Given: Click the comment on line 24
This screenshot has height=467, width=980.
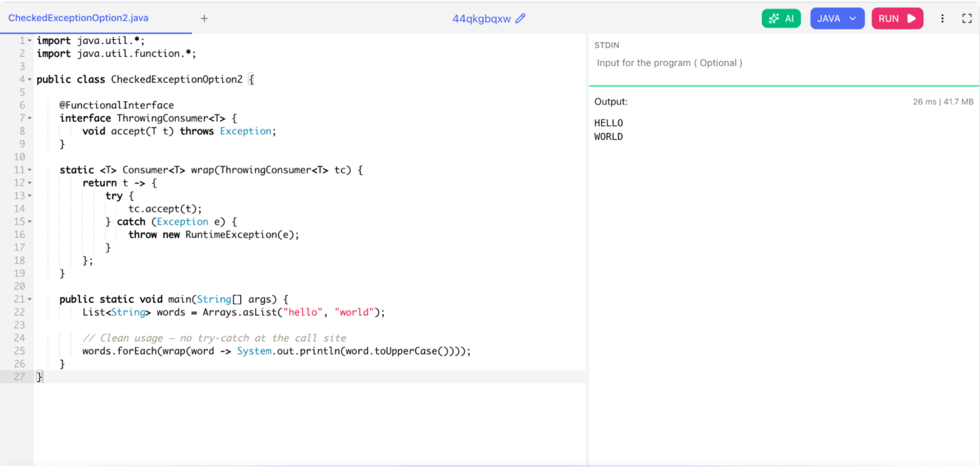Looking at the screenshot, I should coord(214,338).
